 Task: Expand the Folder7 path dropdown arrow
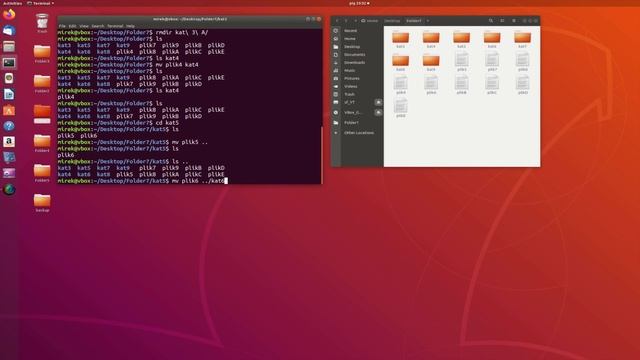click(428, 20)
